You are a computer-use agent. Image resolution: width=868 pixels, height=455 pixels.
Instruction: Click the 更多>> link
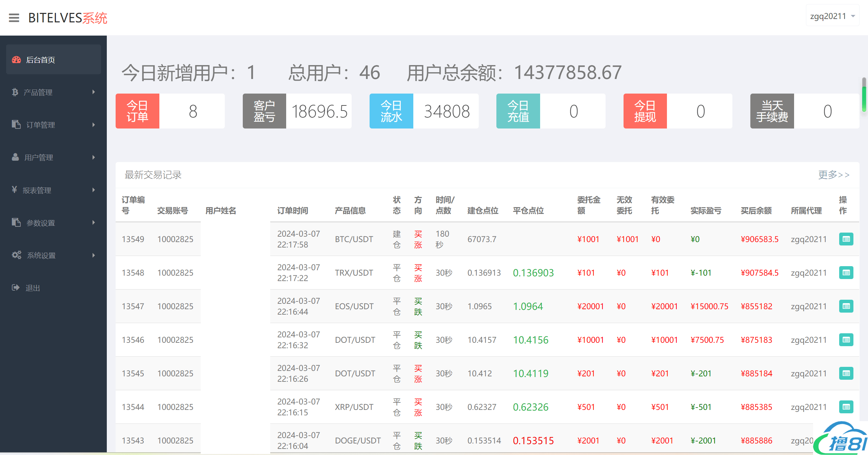click(x=833, y=175)
